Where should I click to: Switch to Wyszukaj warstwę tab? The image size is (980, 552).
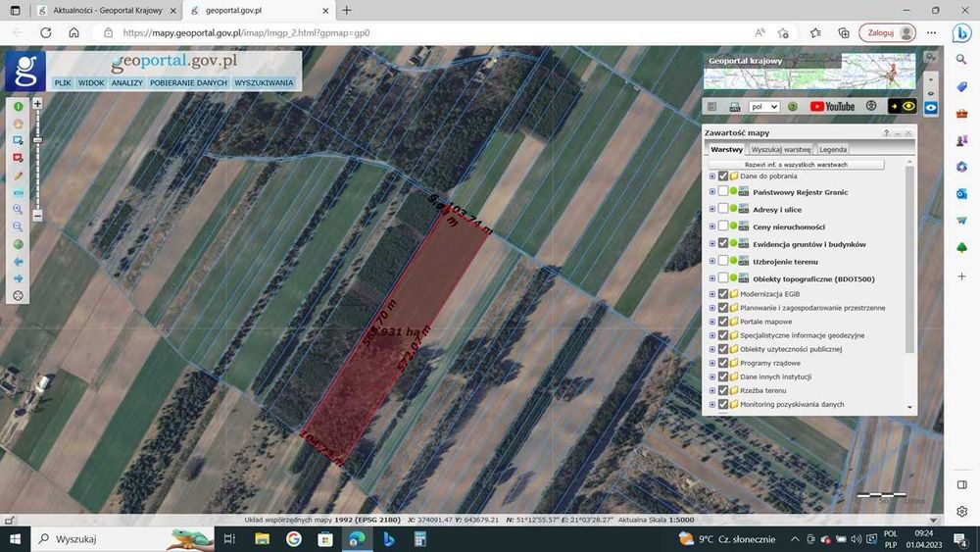pyautogui.click(x=781, y=149)
